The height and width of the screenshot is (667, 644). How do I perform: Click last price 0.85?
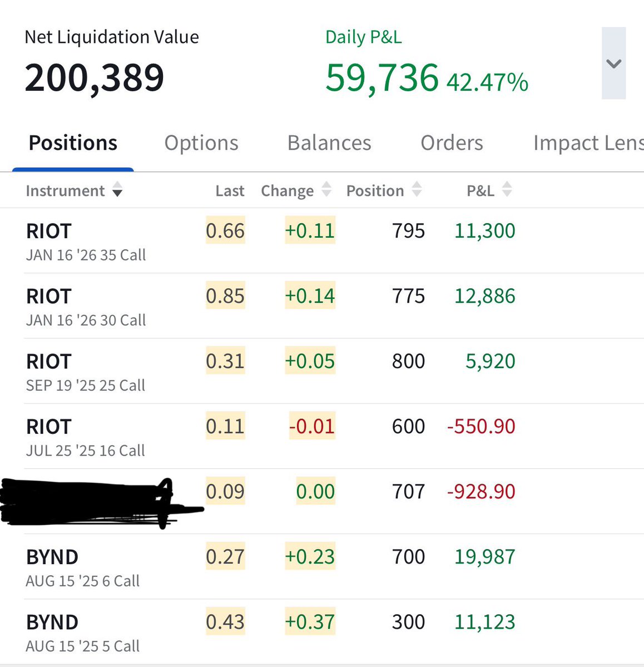[x=225, y=295]
